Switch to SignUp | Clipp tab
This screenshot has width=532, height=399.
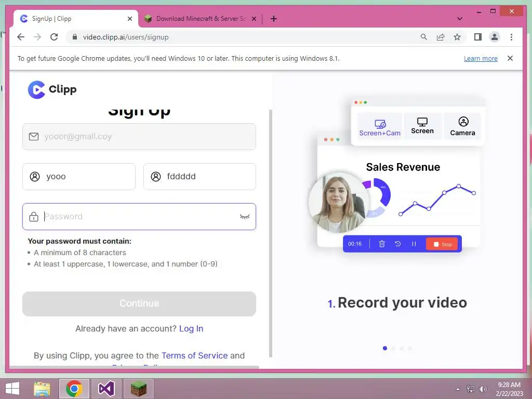tap(76, 19)
